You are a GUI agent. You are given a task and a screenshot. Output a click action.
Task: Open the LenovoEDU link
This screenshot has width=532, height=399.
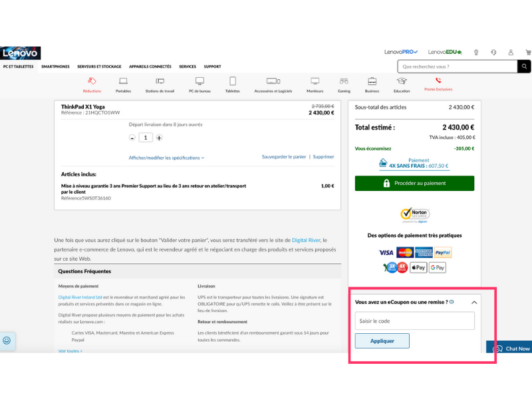pyautogui.click(x=445, y=52)
